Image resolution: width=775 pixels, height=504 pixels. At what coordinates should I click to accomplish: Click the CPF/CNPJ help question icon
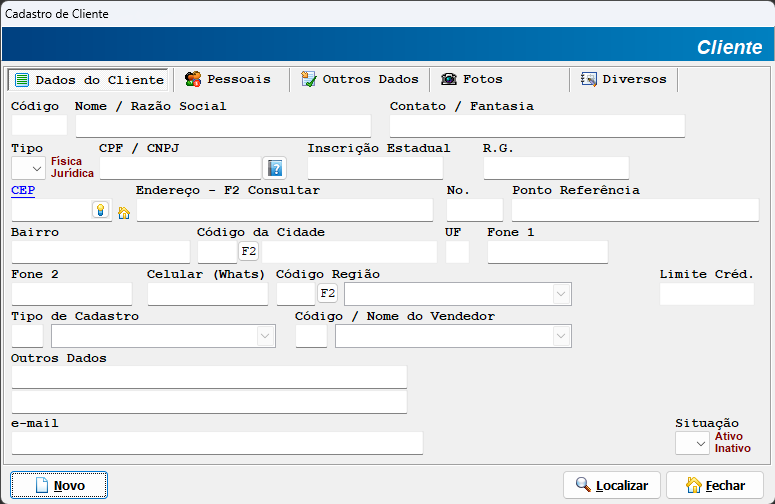click(x=275, y=168)
